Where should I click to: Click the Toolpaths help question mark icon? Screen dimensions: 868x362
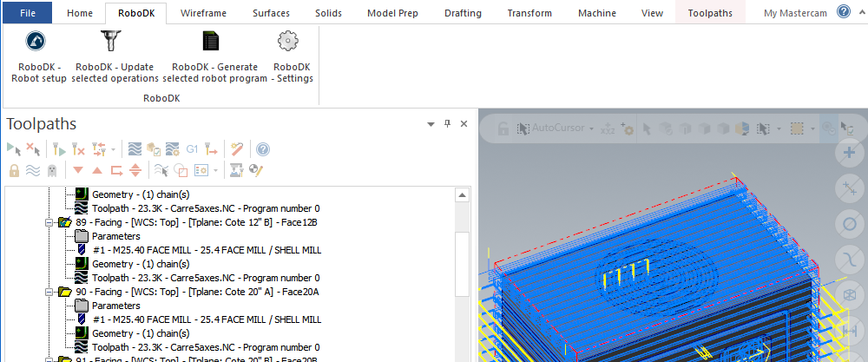[263, 149]
